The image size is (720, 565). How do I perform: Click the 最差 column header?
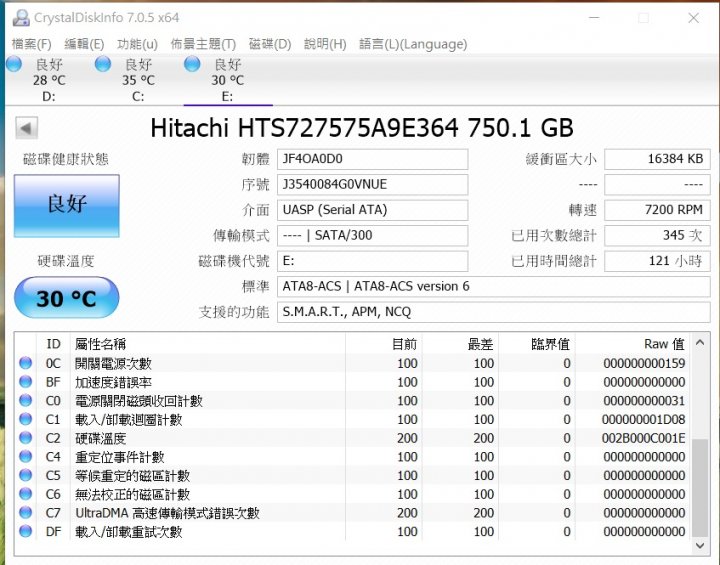click(461, 344)
